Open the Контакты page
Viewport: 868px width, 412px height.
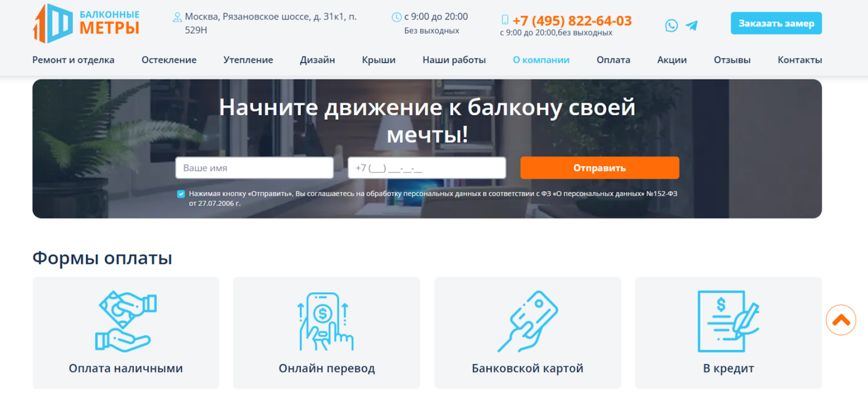800,60
